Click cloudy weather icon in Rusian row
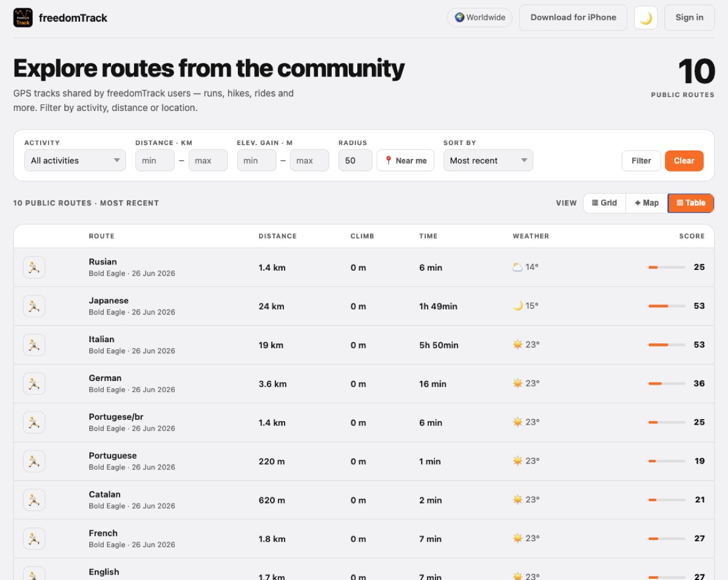 (517, 267)
